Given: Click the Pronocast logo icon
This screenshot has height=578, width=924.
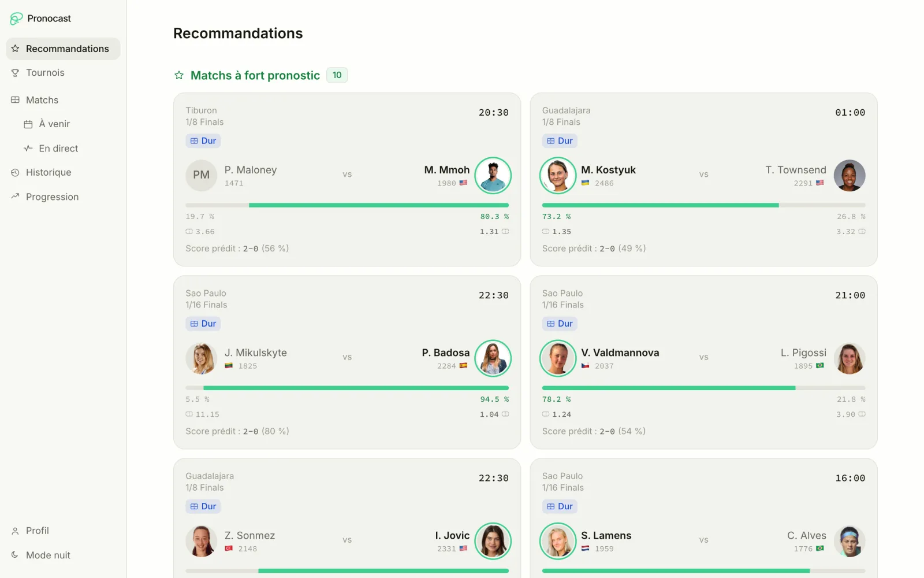Looking at the screenshot, I should point(16,18).
